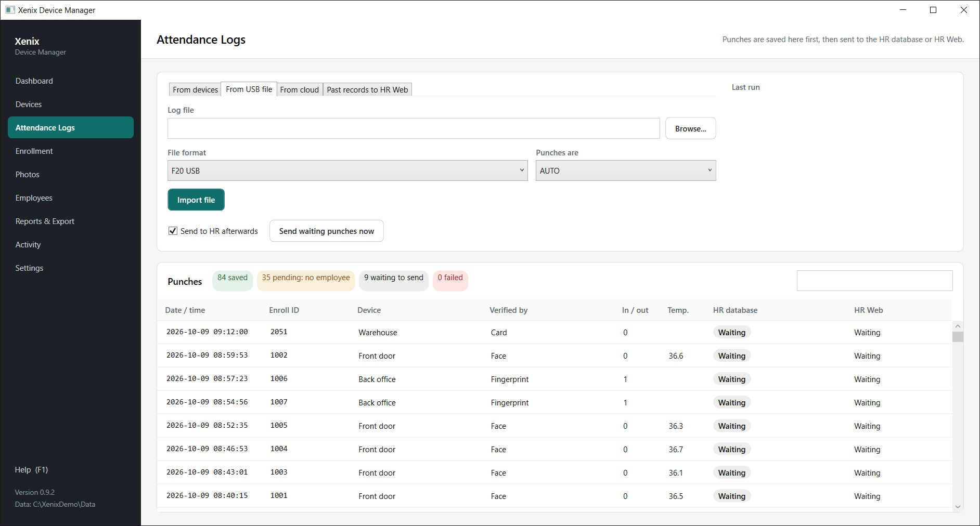Open Dashboard in the sidebar
Image resolution: width=980 pixels, height=526 pixels.
pos(71,81)
